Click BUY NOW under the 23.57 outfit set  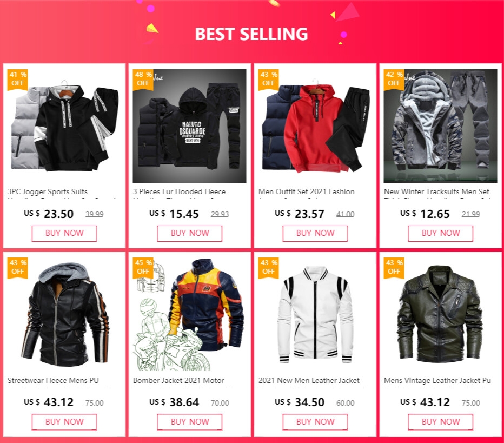[x=315, y=233]
